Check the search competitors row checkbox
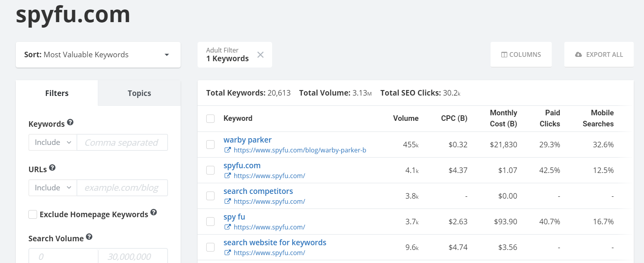Viewport: 644px width, 263px height. [211, 196]
